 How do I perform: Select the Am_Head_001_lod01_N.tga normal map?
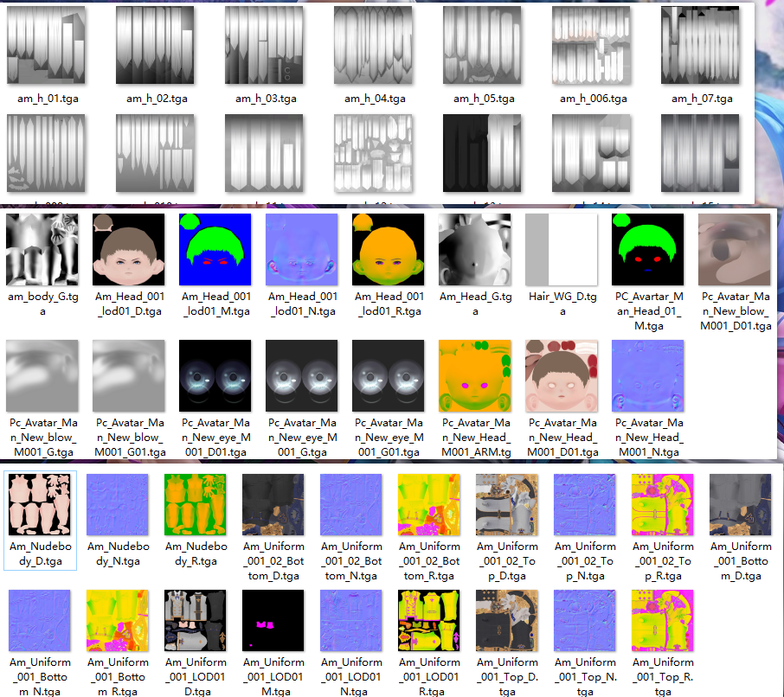pos(301,249)
